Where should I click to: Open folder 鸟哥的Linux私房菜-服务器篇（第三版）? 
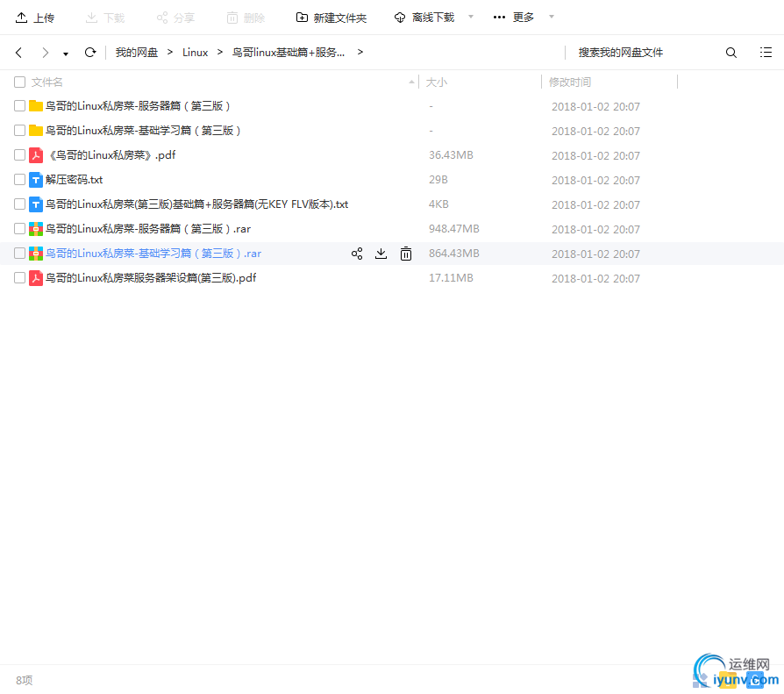(x=138, y=105)
